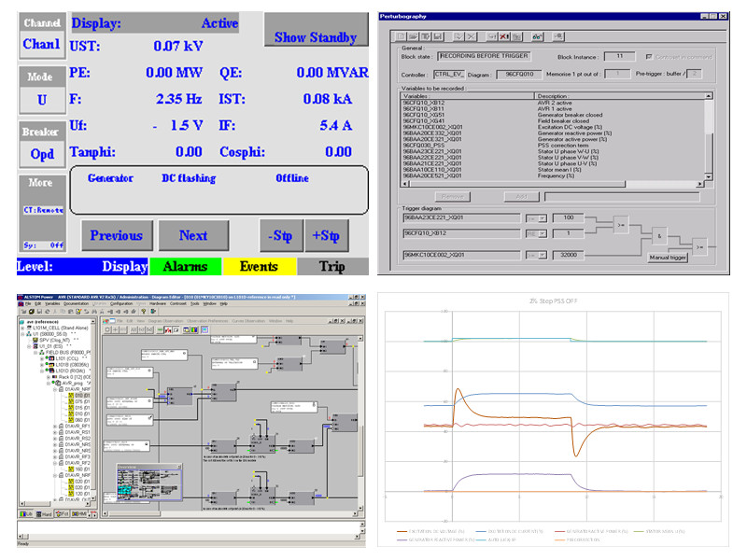The width and height of the screenshot is (747, 560).
Task: Switch to the yellow Events tab
Action: 259,267
